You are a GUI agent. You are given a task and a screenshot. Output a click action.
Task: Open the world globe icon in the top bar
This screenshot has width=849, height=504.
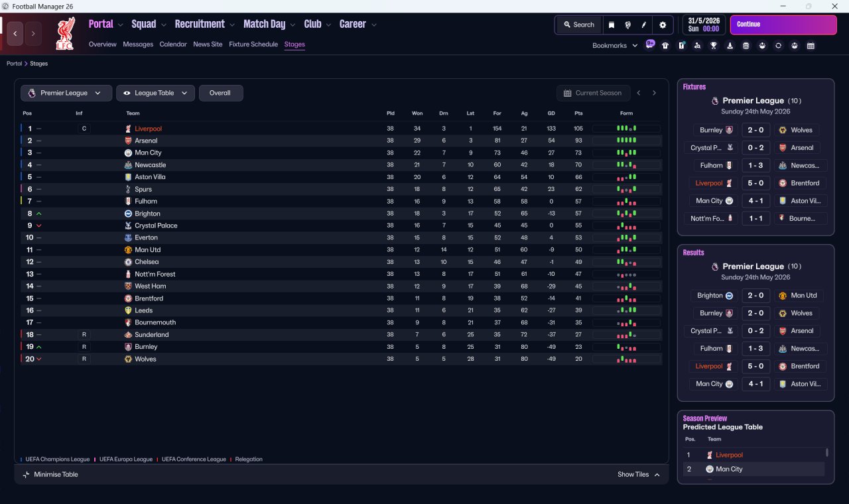627,25
